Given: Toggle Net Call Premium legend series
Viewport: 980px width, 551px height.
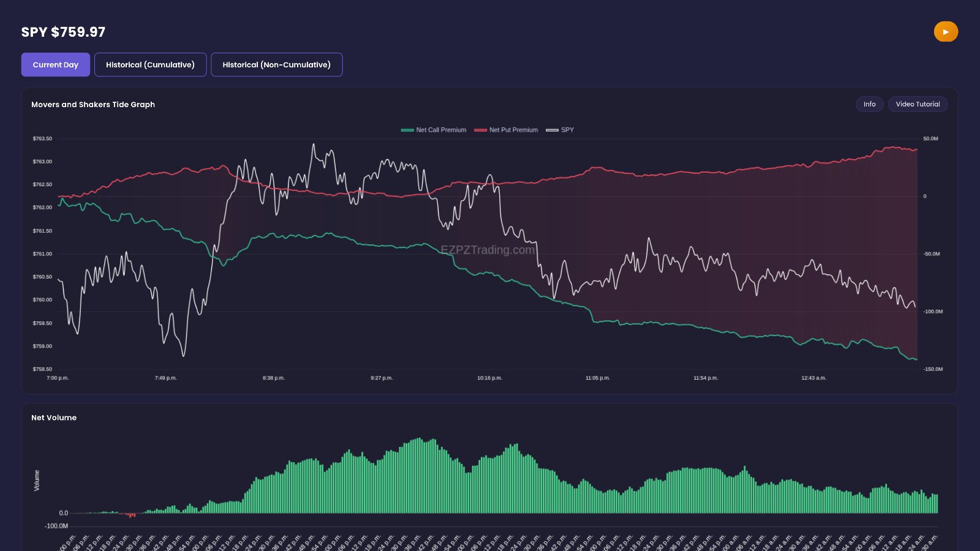Looking at the screenshot, I should pos(434,130).
